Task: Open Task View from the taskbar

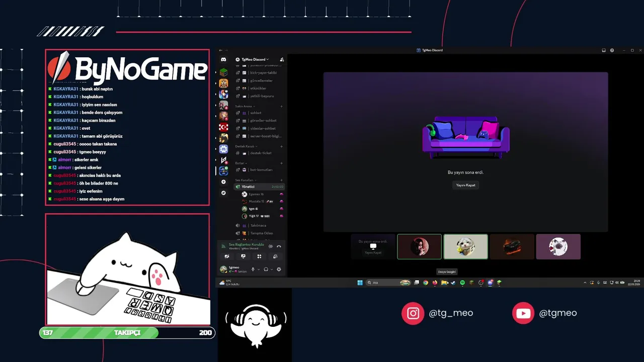Action: (x=417, y=283)
